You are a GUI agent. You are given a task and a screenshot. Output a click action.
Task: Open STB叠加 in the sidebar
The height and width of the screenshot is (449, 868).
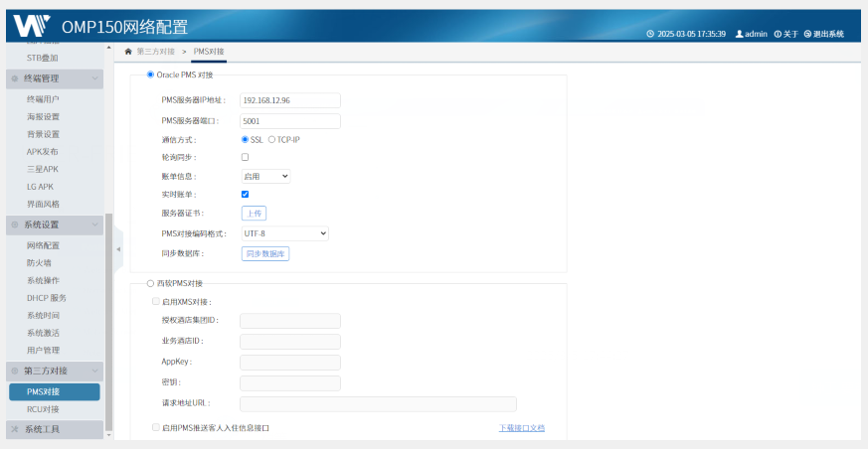[43, 58]
